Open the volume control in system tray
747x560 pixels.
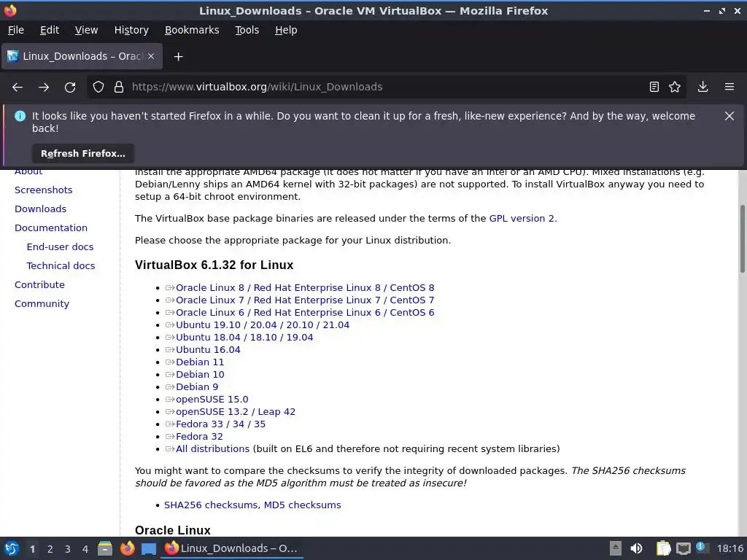pos(636,548)
